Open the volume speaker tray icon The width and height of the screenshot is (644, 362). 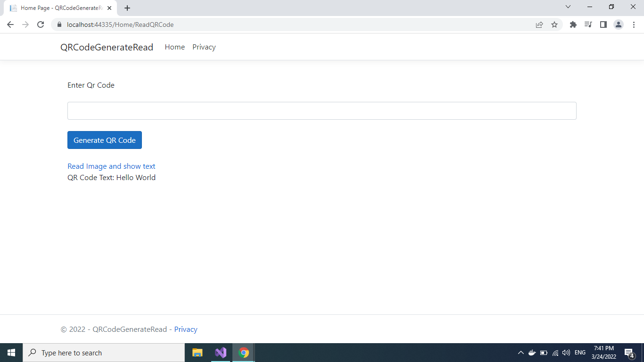click(x=566, y=353)
